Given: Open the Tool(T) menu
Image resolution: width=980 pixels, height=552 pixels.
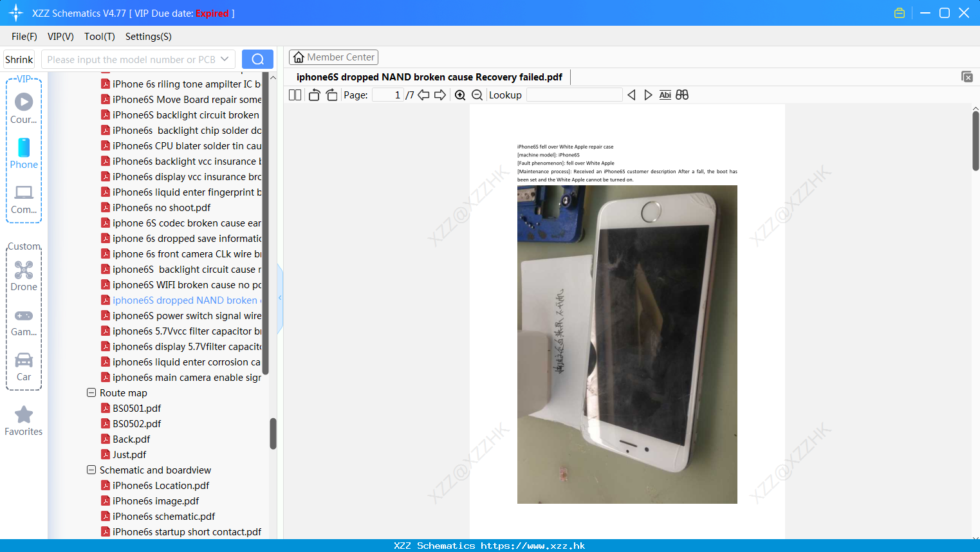Looking at the screenshot, I should pos(100,37).
